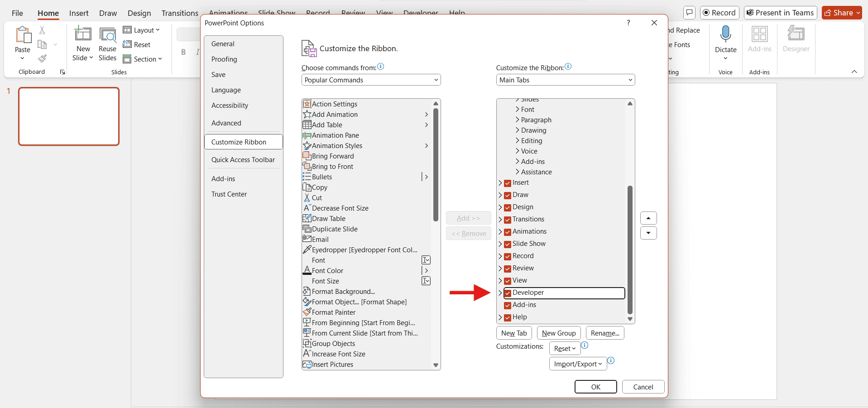This screenshot has width=868, height=408.
Task: Uncheck the Draw tab checkbox
Action: coord(508,195)
